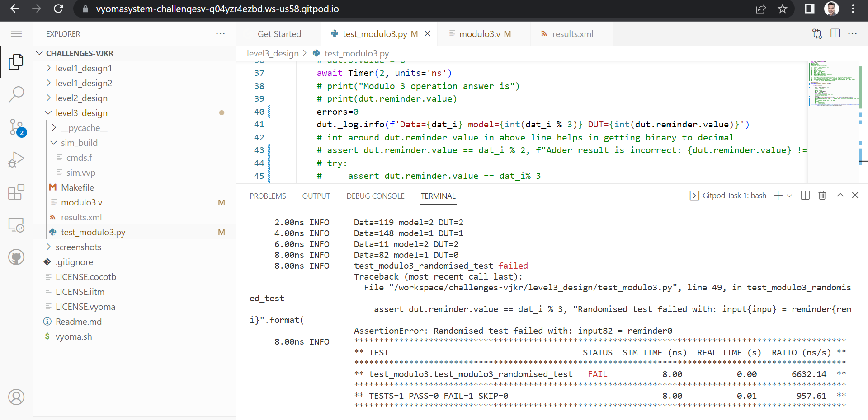Open the DEBUG CONSOLE panel tab
The width and height of the screenshot is (868, 420).
pos(375,196)
